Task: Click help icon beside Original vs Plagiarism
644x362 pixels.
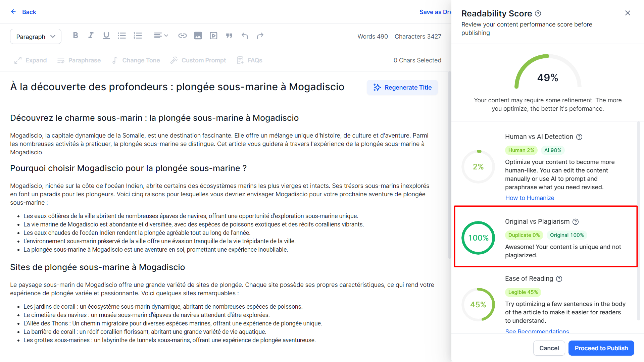Action: (576, 222)
